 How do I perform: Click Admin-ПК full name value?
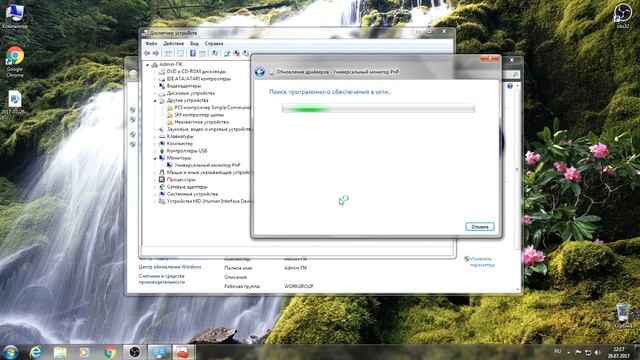click(296, 268)
